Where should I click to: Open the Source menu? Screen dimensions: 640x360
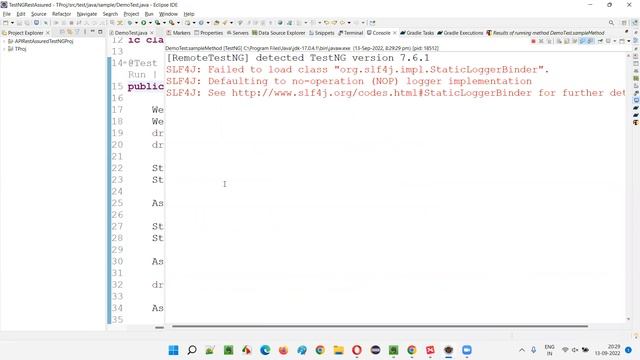point(38,14)
